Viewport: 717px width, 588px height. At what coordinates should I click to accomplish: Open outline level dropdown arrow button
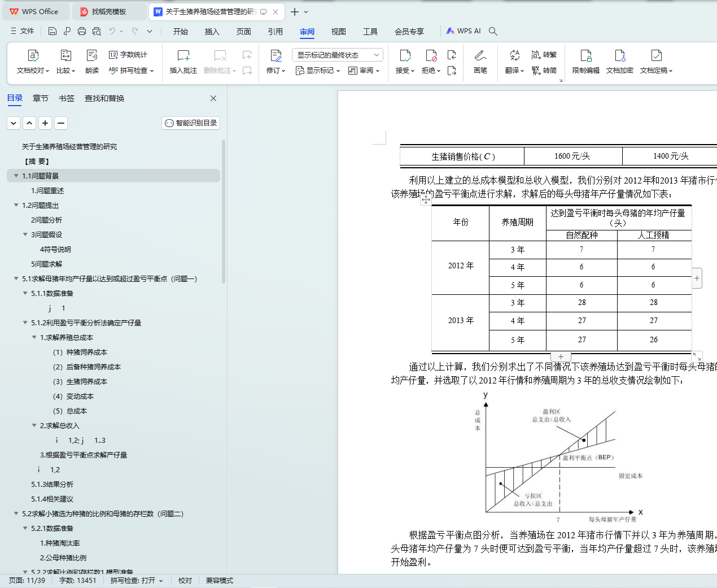(14, 123)
